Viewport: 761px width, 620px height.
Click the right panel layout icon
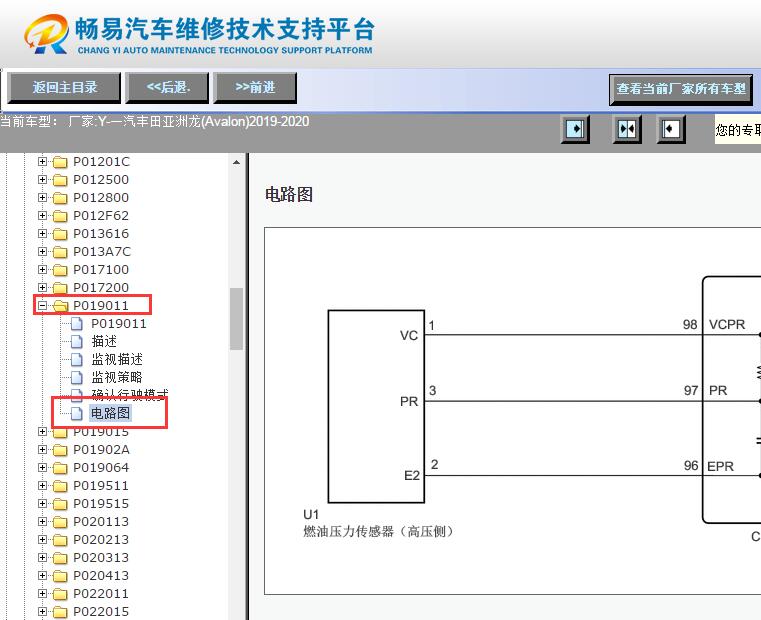coord(671,129)
